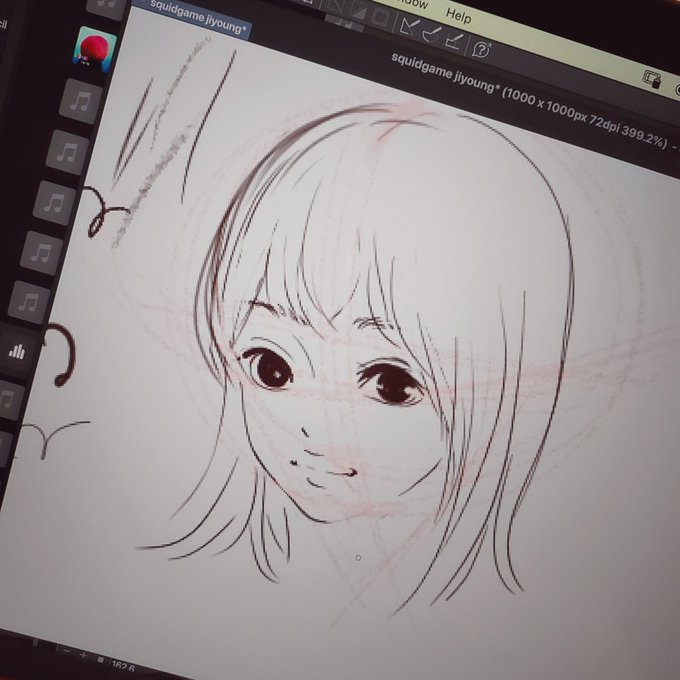The width and height of the screenshot is (680, 680).
Task: Open the Help menu
Action: point(458,16)
